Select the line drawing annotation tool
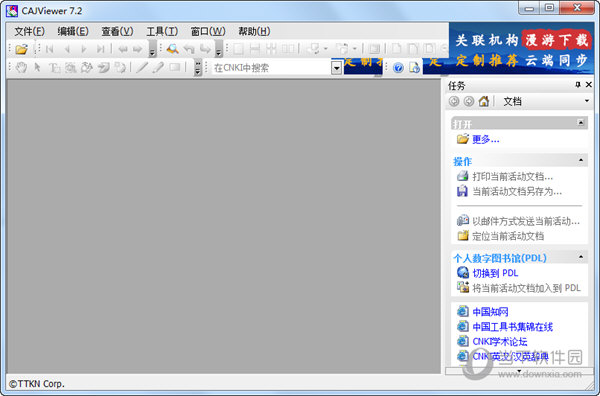 [142, 68]
